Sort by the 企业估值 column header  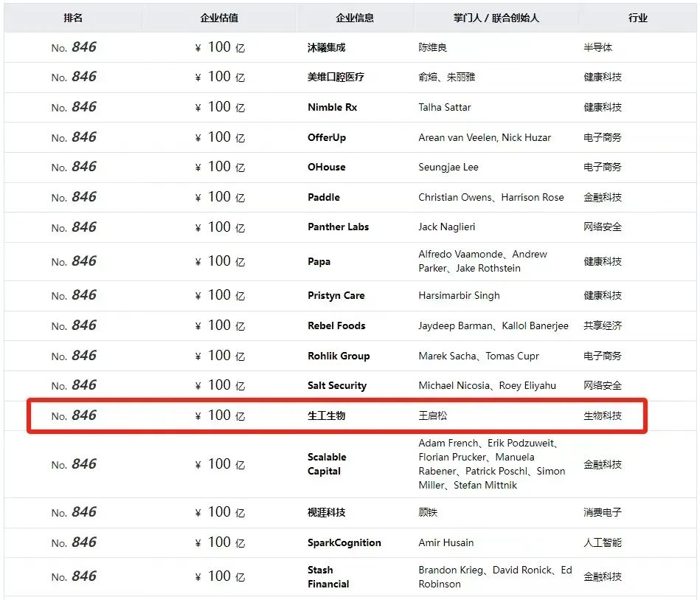pyautogui.click(x=219, y=18)
